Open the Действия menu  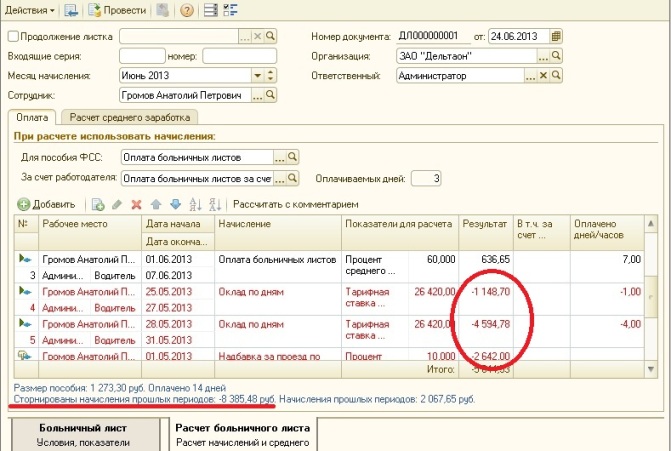pos(30,10)
